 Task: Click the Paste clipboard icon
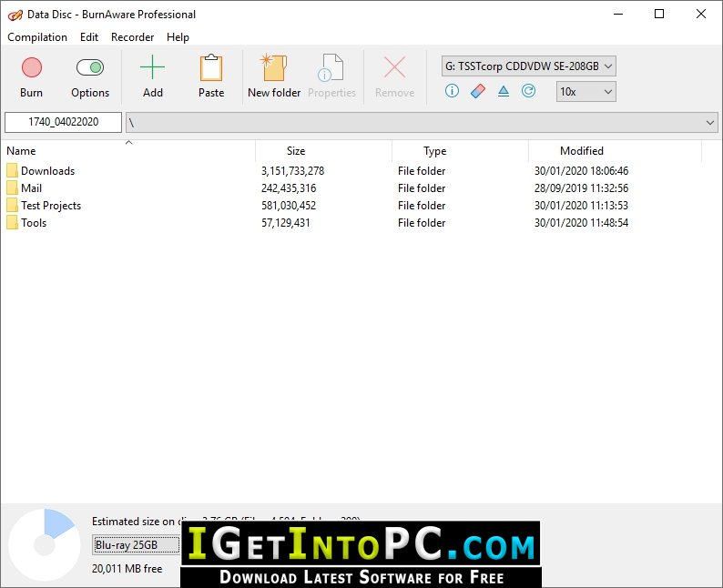pos(211,67)
